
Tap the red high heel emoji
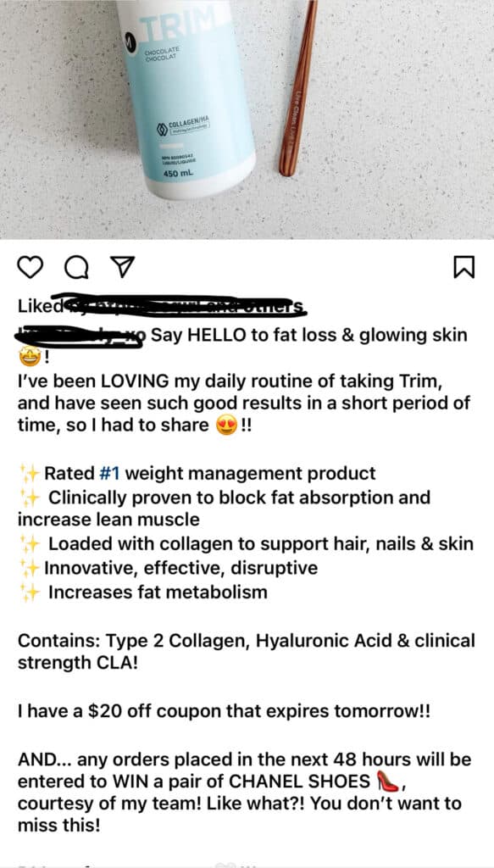coord(388,781)
